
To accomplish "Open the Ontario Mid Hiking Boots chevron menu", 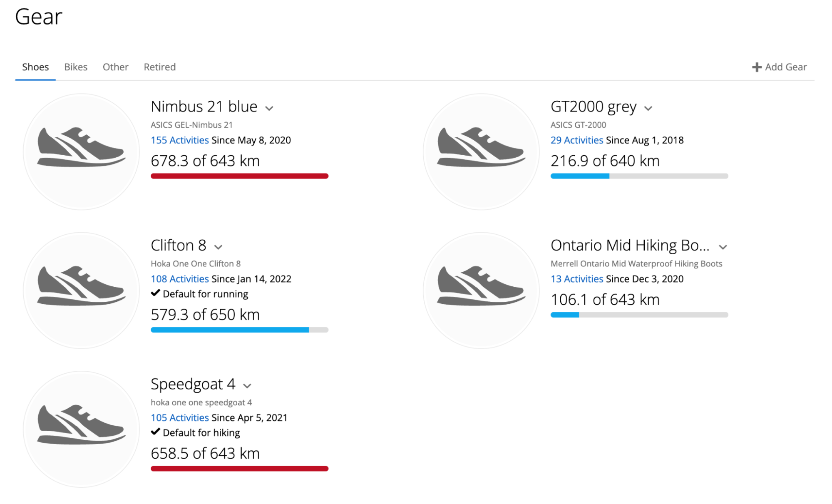I will click(x=723, y=247).
